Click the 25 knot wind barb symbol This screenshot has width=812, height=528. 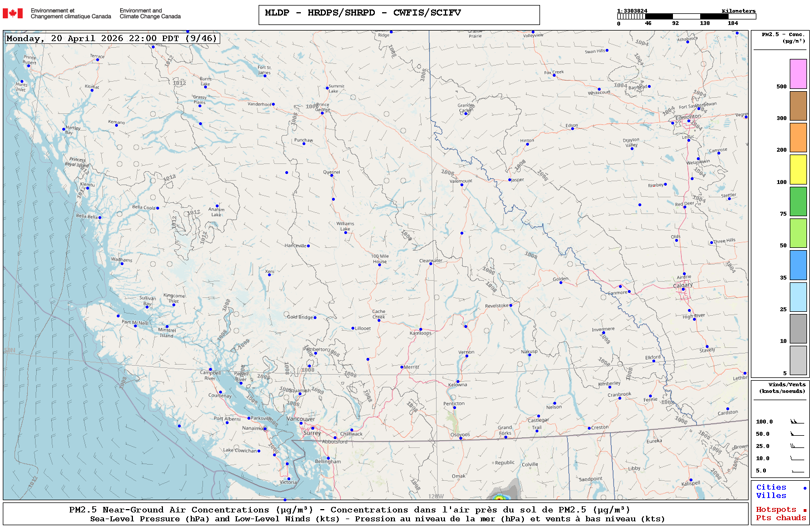click(797, 446)
